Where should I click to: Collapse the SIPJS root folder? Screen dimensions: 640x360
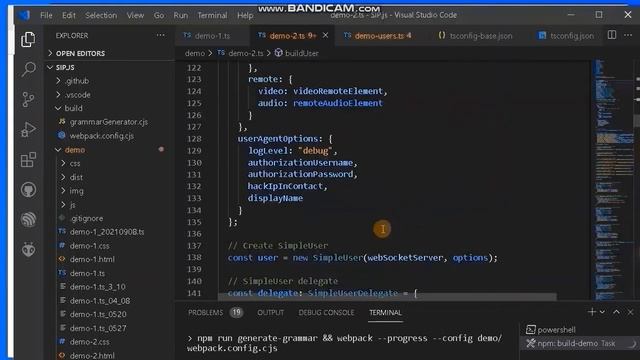tap(65, 67)
